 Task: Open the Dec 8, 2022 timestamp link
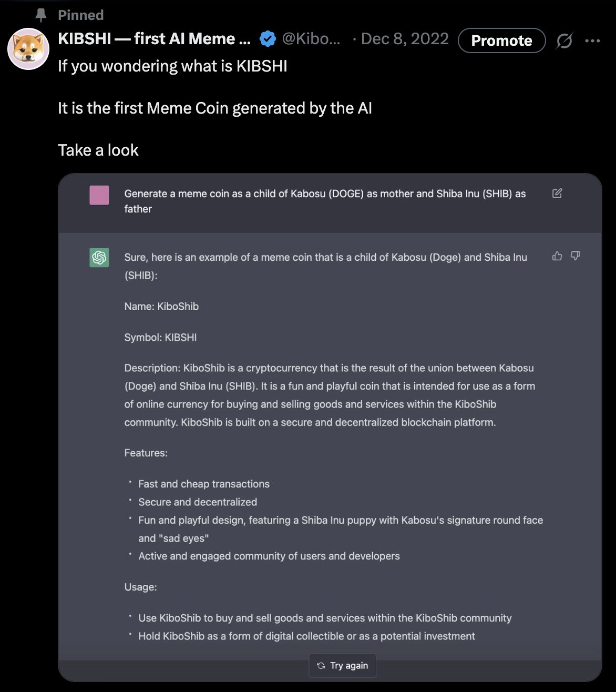405,39
